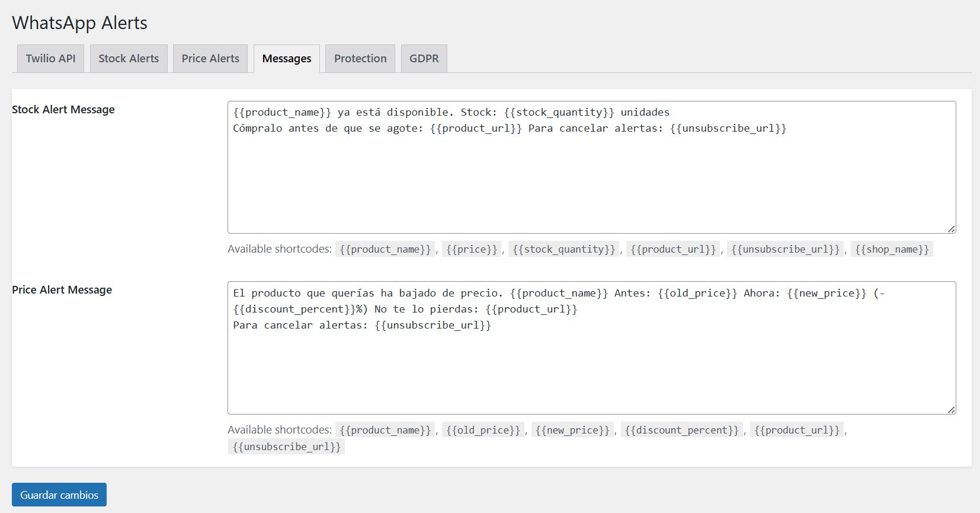Switch to the GDPR tab
Screen dimensions: 980x513
tap(424, 59)
